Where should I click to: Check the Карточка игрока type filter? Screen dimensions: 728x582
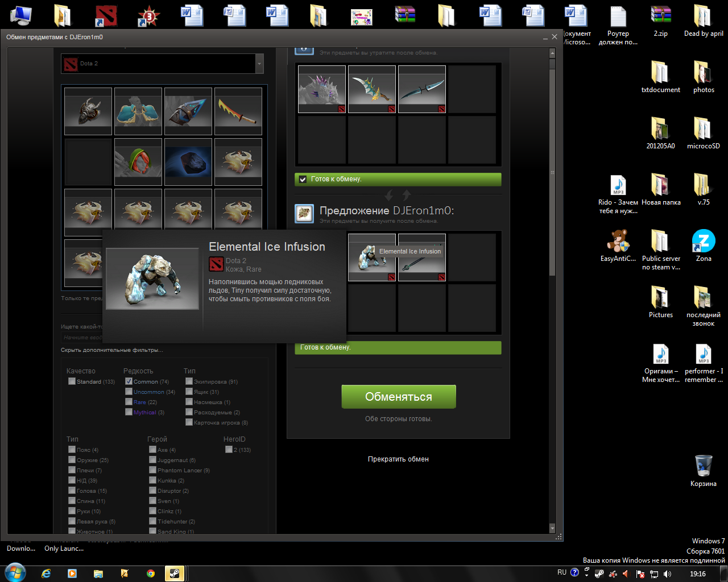(189, 422)
